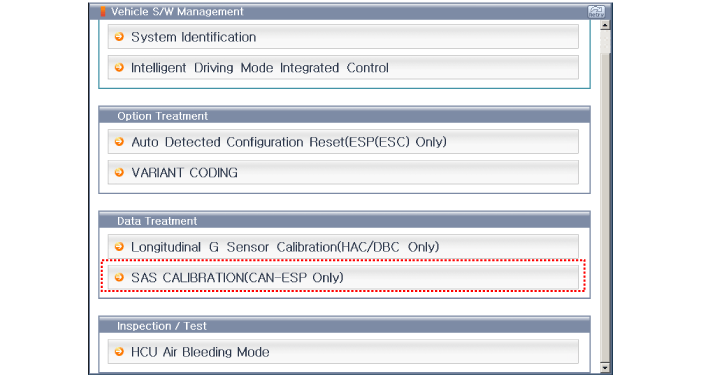Screen dimensions: 701x377
Task: Choose SAS CALIBRATION(CAN-ESP Only)
Action: tap(343, 277)
